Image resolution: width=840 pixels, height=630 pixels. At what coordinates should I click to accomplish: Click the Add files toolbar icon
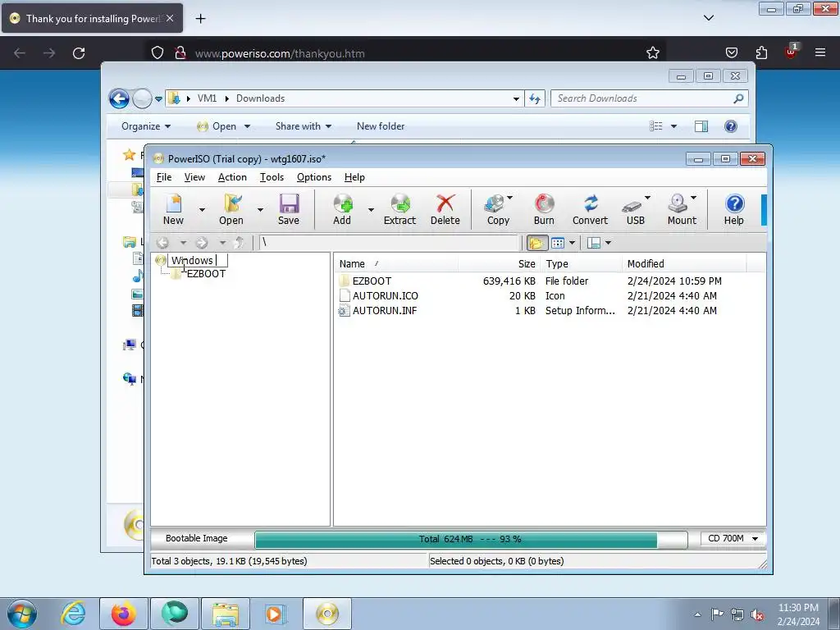(x=342, y=209)
